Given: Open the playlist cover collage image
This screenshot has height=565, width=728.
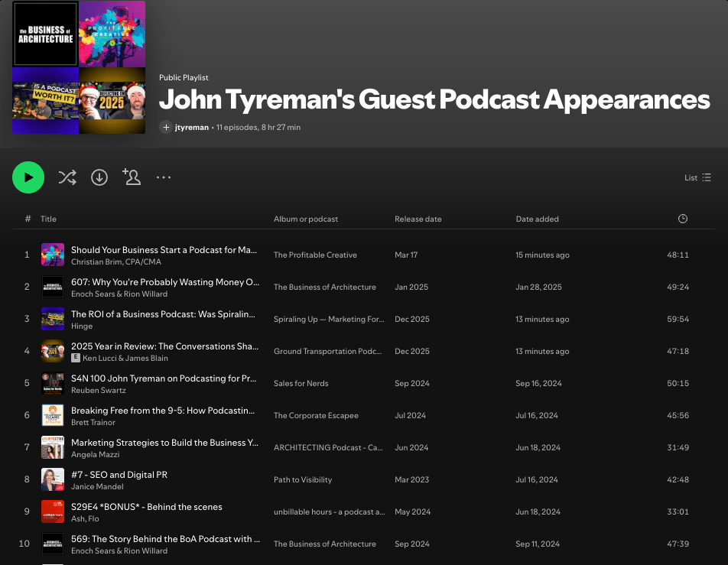Looking at the screenshot, I should 79,67.
